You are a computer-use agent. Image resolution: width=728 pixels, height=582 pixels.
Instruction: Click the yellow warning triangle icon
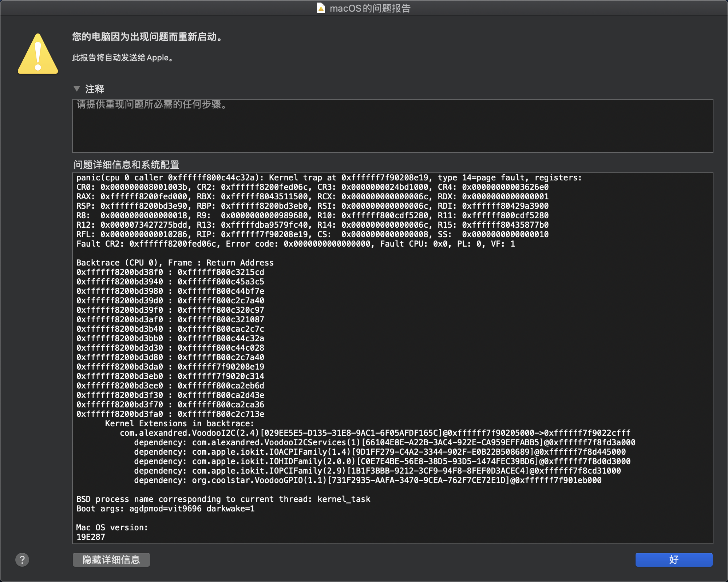pyautogui.click(x=38, y=54)
